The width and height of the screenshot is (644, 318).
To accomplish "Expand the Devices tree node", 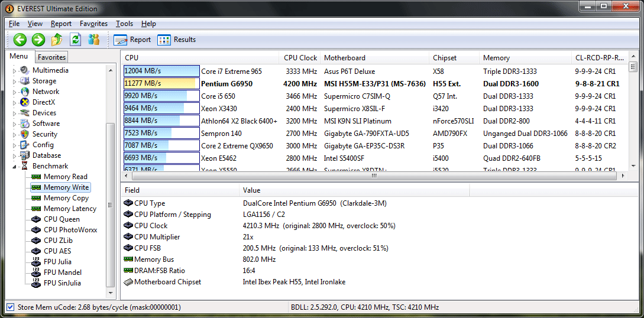I will (x=14, y=113).
